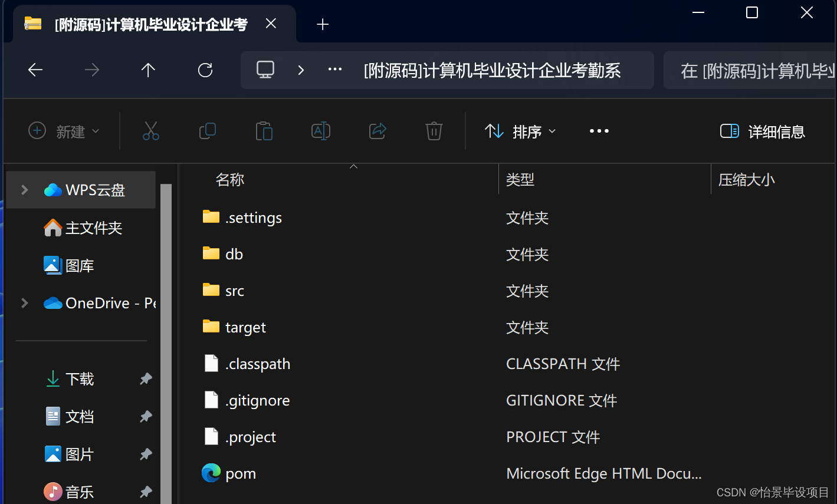The height and width of the screenshot is (504, 837).
Task: Expand the WPS云盘 sidebar entry
Action: [24, 190]
